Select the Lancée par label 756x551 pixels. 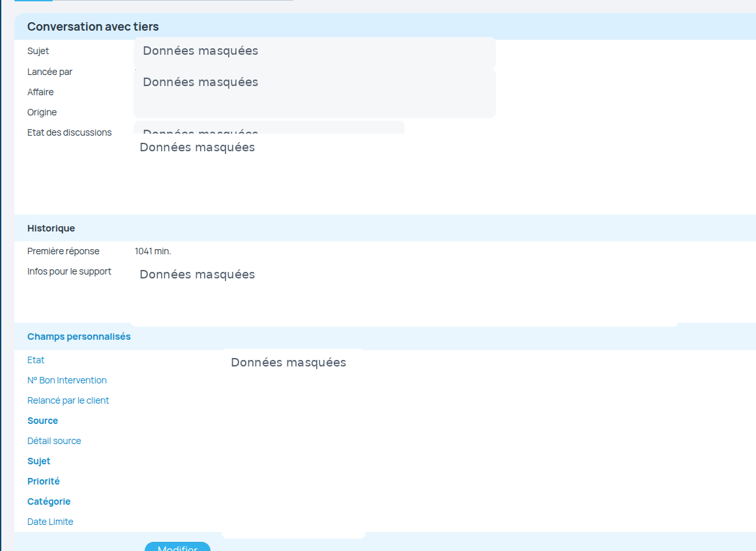pyautogui.click(x=50, y=72)
